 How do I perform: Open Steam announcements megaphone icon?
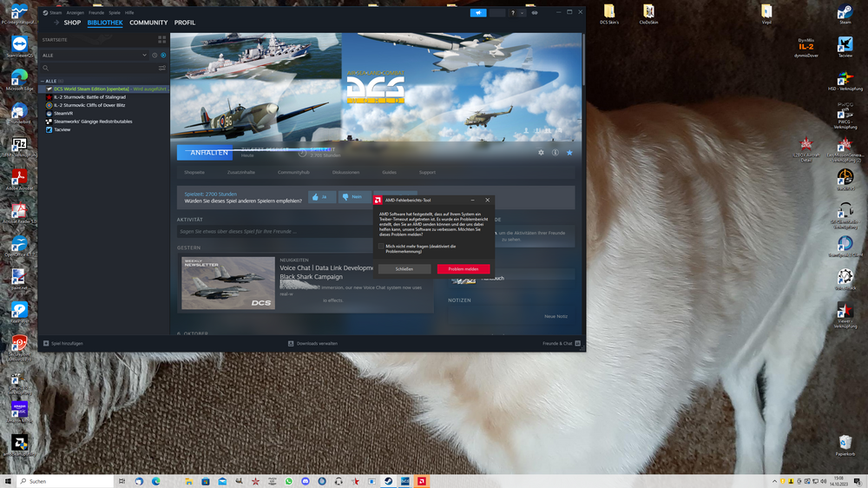pos(478,13)
